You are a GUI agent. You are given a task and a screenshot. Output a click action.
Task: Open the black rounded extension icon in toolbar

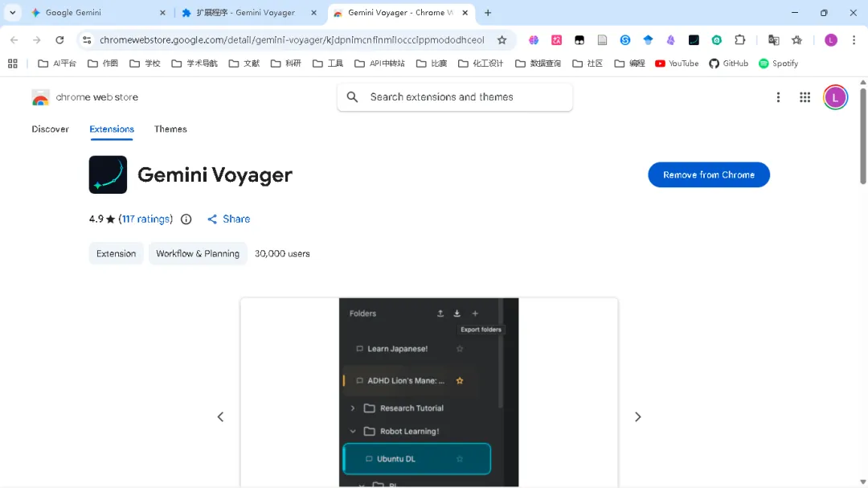pyautogui.click(x=579, y=40)
